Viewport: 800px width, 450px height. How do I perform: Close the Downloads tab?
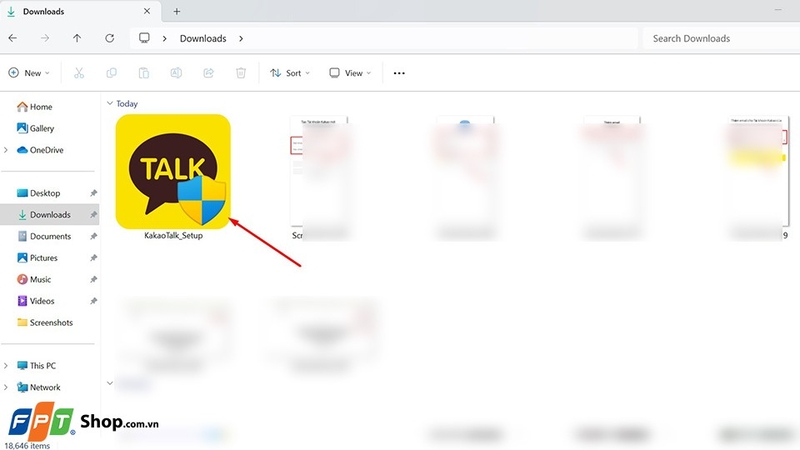(147, 11)
